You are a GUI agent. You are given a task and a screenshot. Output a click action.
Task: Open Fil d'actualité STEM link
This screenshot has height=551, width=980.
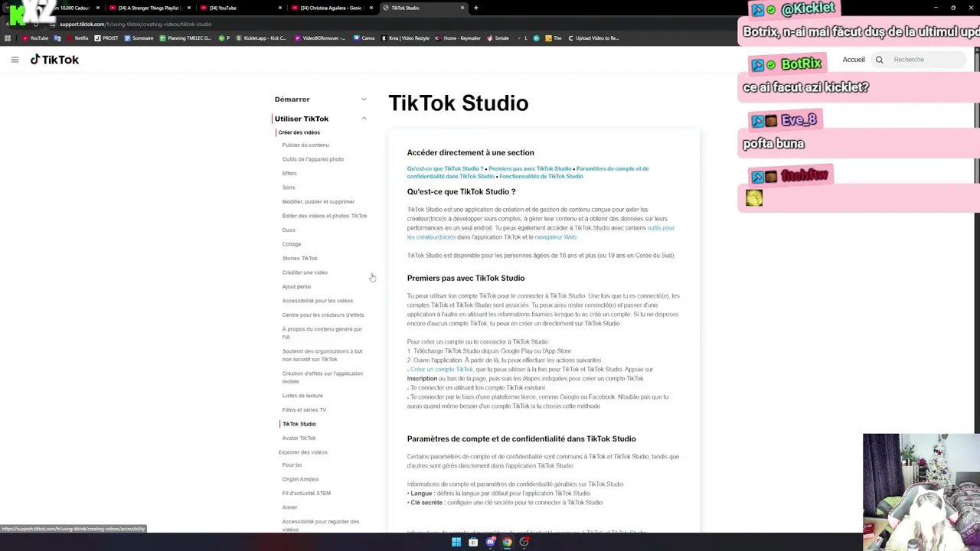tap(306, 493)
